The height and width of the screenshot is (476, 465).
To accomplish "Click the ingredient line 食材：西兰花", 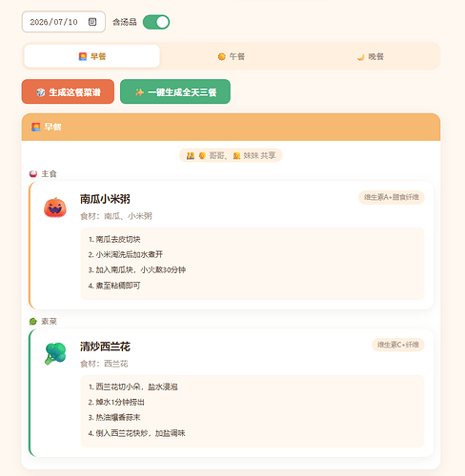I will point(104,364).
